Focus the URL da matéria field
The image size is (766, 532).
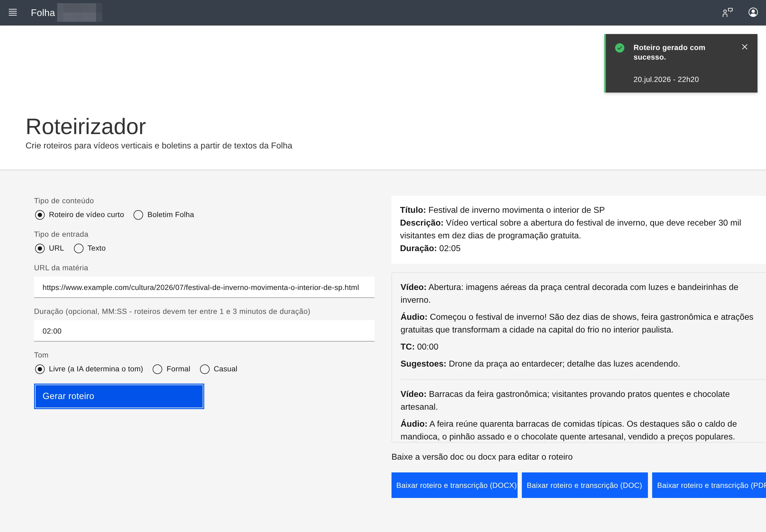(204, 287)
